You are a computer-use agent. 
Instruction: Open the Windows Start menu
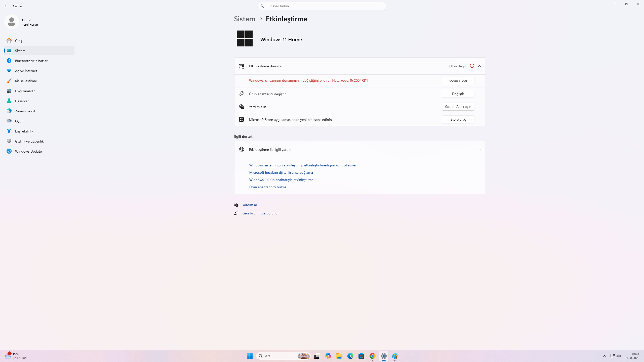coord(250,356)
